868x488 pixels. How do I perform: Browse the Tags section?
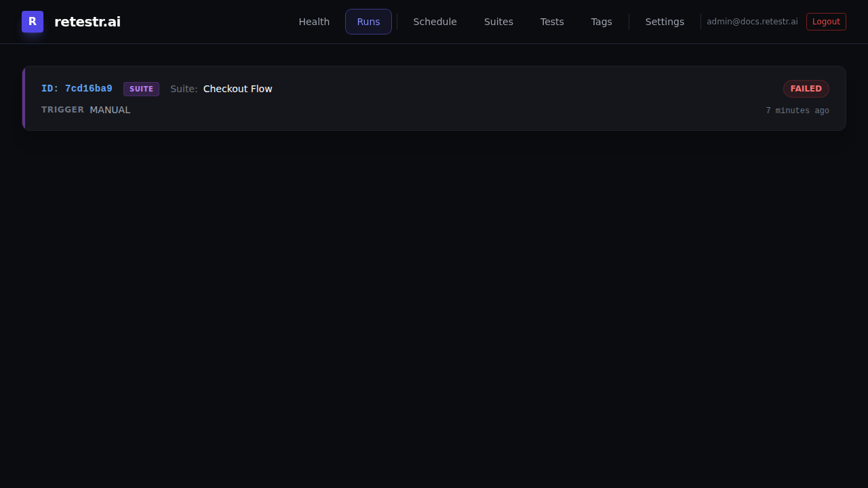pyautogui.click(x=601, y=22)
